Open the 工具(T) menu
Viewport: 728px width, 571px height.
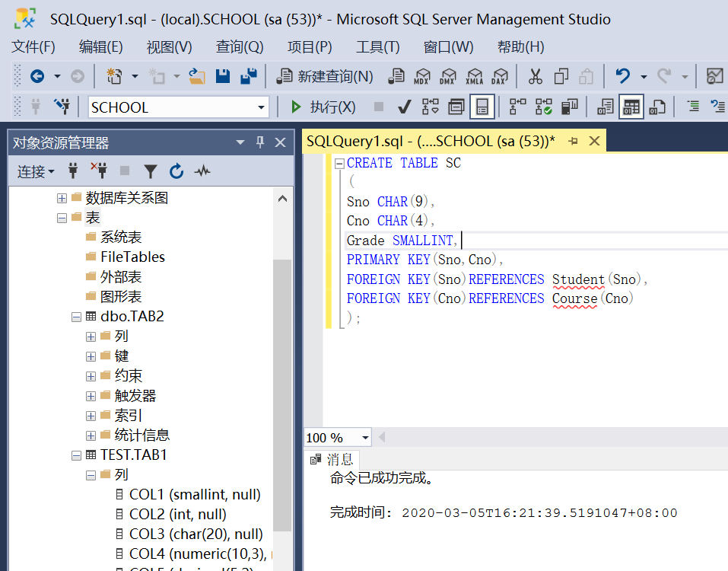click(378, 46)
